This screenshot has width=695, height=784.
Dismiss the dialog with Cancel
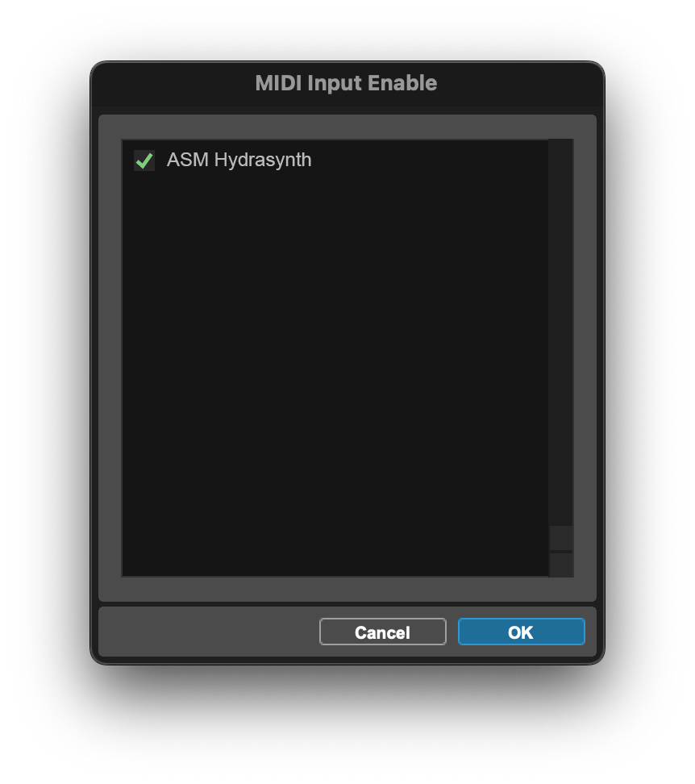pyautogui.click(x=382, y=632)
